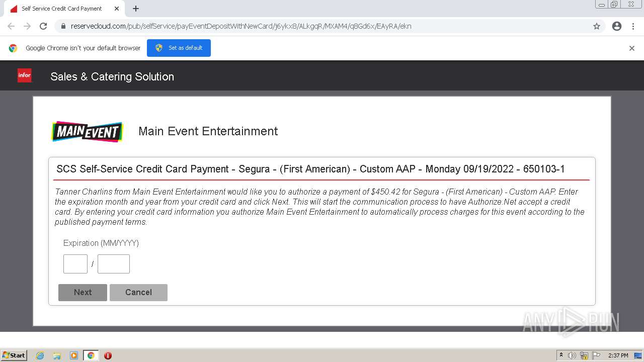This screenshot has width=644, height=362.
Task: Open the Windows Start menu
Action: coord(14,355)
